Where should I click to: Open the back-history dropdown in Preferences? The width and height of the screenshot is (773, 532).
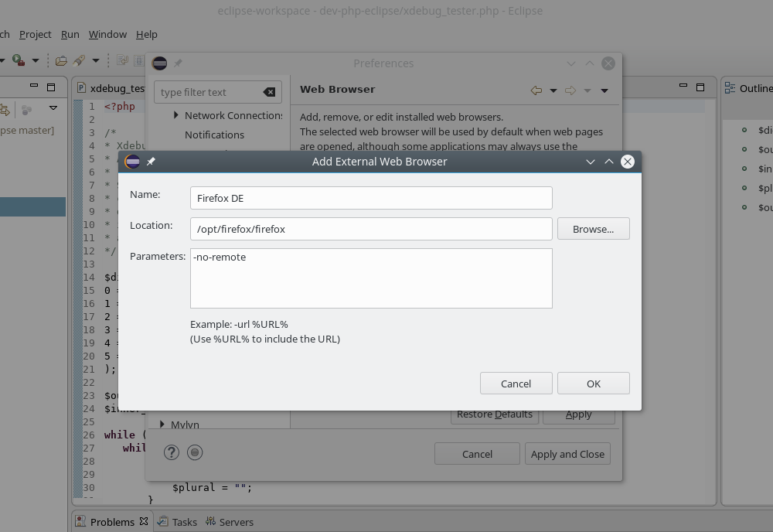tap(553, 90)
